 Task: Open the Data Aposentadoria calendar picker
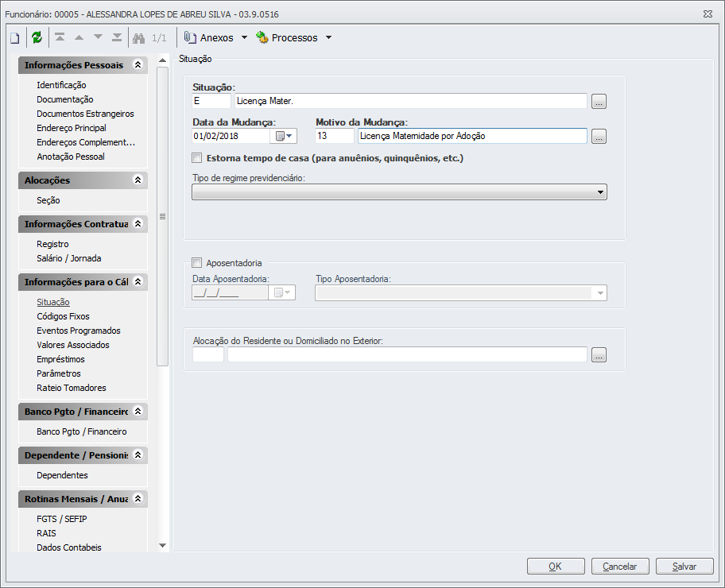pyautogui.click(x=282, y=292)
